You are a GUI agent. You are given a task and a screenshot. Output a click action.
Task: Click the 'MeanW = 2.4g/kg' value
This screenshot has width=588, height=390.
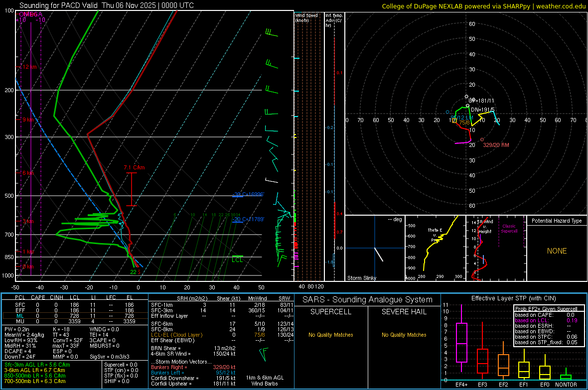click(x=24, y=335)
